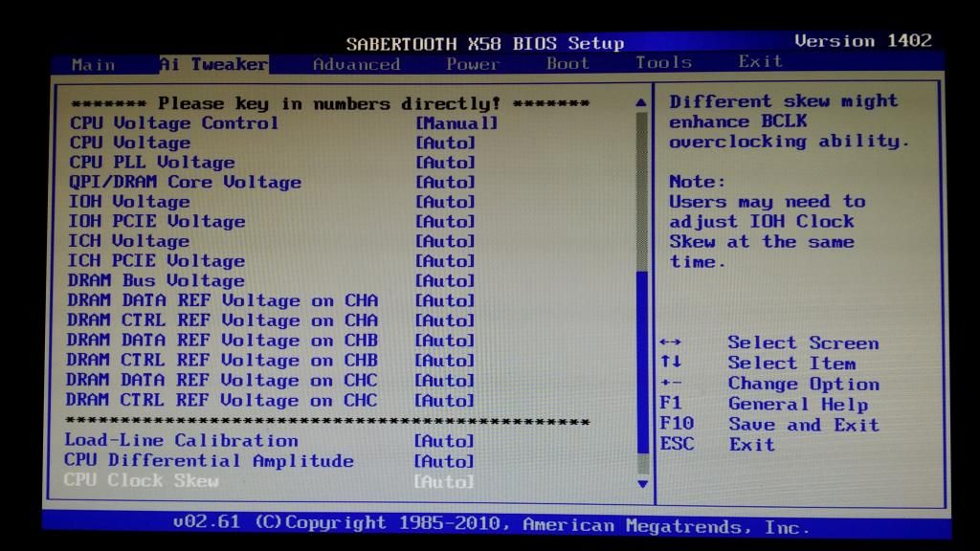Open DRAM DATA REF CHC Auto value
The image size is (980, 551).
point(445,381)
